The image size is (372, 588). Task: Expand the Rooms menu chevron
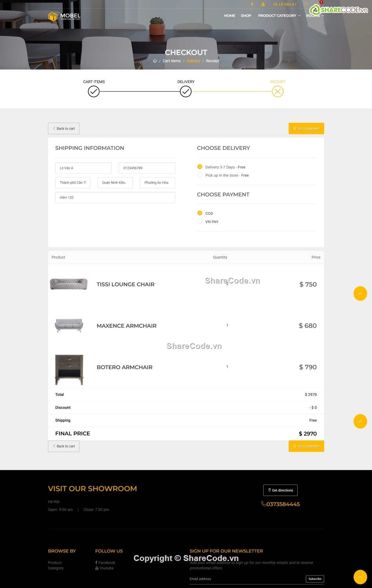pyautogui.click(x=323, y=16)
